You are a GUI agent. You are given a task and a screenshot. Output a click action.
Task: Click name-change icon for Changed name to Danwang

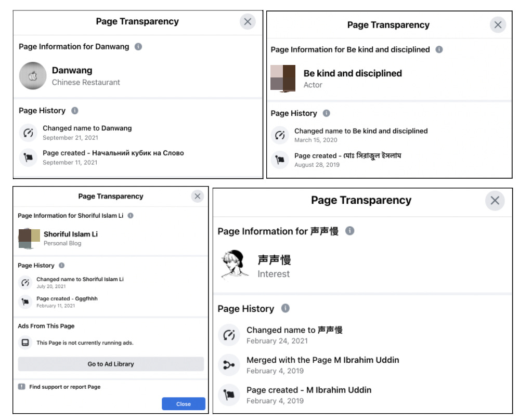point(28,133)
